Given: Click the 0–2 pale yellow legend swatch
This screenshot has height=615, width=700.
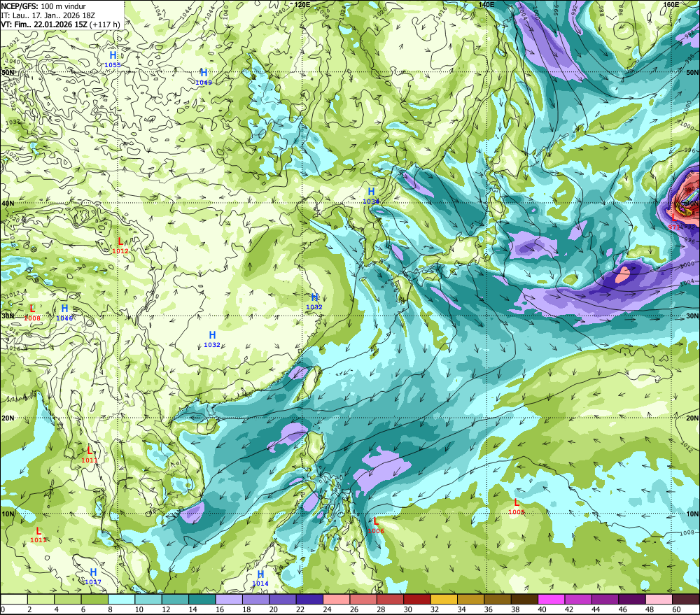Looking at the screenshot, I should [14, 599].
